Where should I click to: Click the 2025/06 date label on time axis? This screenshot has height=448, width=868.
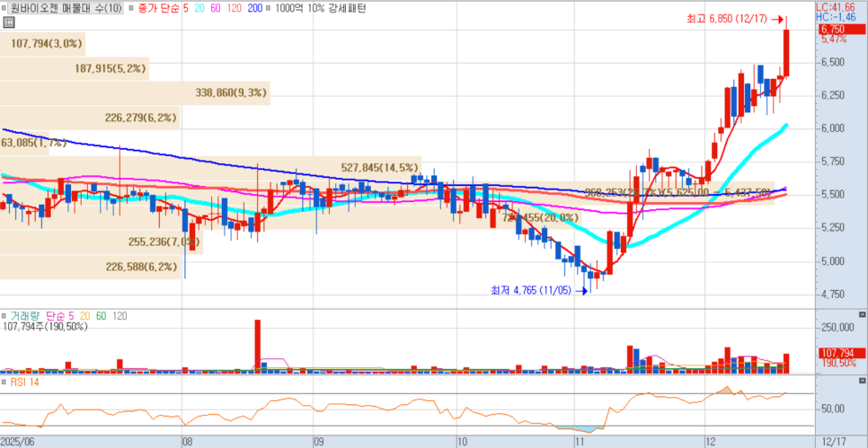pos(19,442)
